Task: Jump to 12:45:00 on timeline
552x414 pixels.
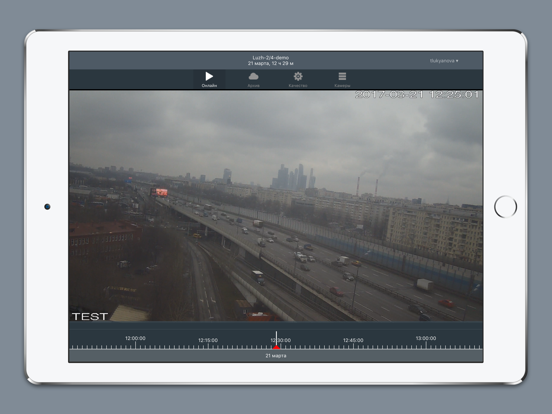Action: pyautogui.click(x=353, y=340)
